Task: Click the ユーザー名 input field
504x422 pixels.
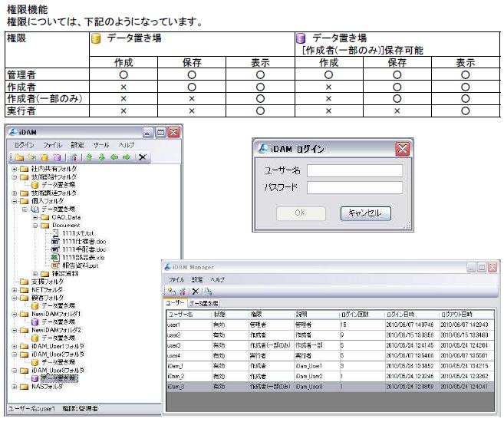Action: (354, 170)
